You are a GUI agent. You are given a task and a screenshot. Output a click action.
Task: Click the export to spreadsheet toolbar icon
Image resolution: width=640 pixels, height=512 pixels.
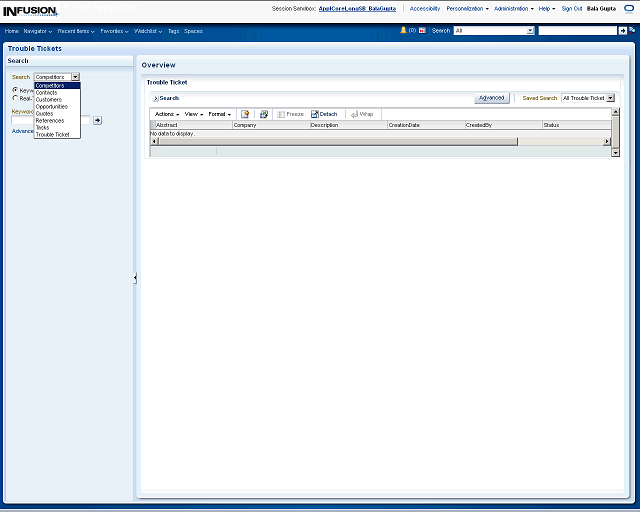[x=264, y=114]
